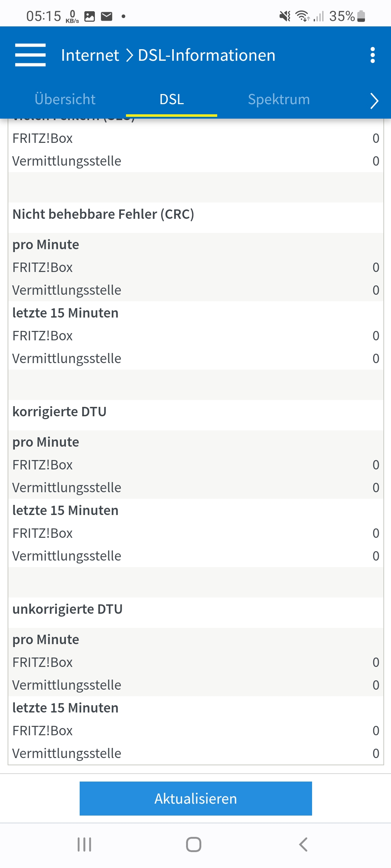Tap the 'Nicht behebbare Fehler (CRC)' heading
The image size is (391, 868).
(x=104, y=214)
